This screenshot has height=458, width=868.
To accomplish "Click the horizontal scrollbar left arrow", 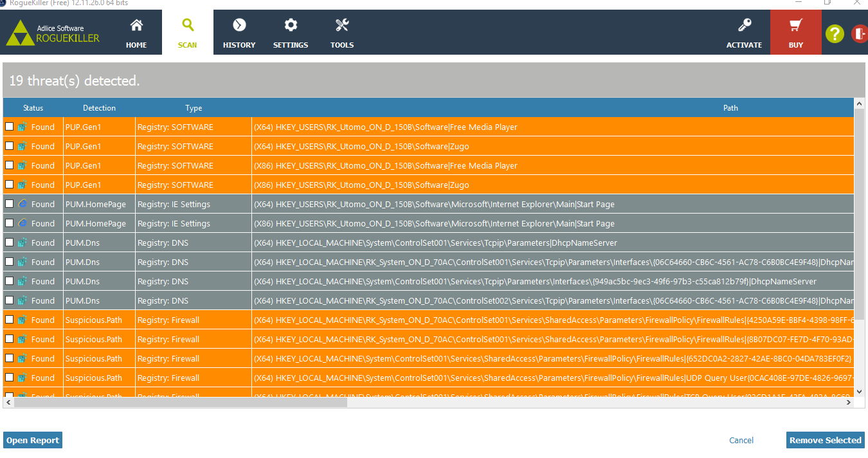I will pos(8,403).
